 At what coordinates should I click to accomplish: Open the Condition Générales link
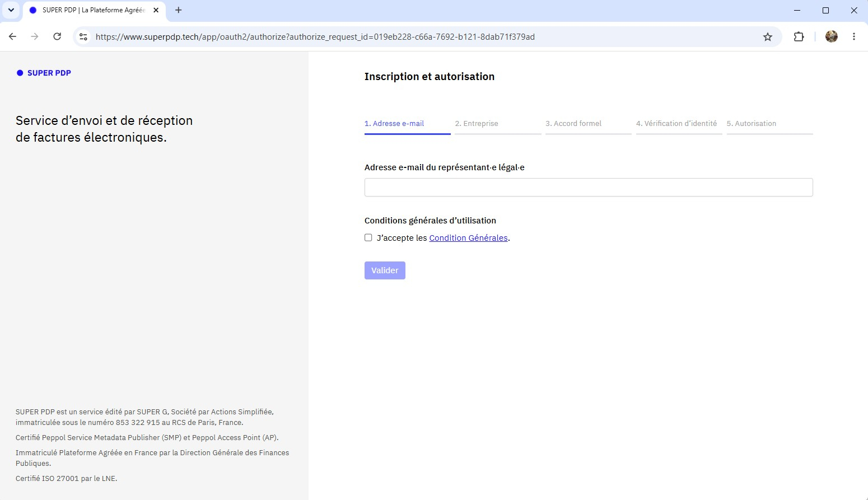[468, 238]
